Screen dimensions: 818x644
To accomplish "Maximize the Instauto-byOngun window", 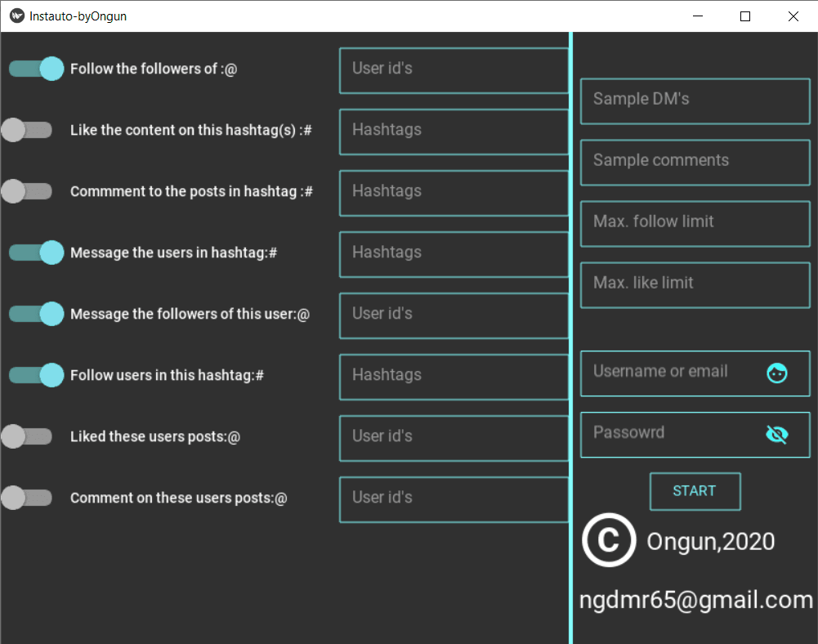I will pos(745,16).
